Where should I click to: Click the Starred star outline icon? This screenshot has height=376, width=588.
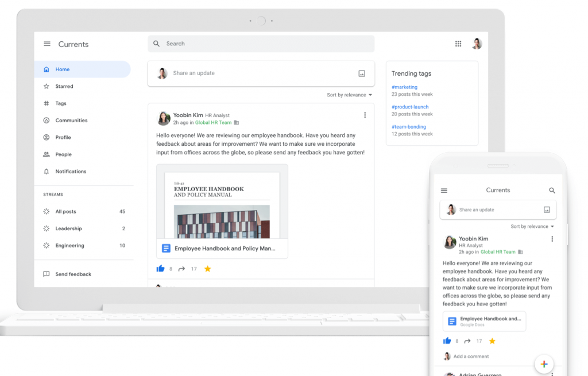click(47, 86)
